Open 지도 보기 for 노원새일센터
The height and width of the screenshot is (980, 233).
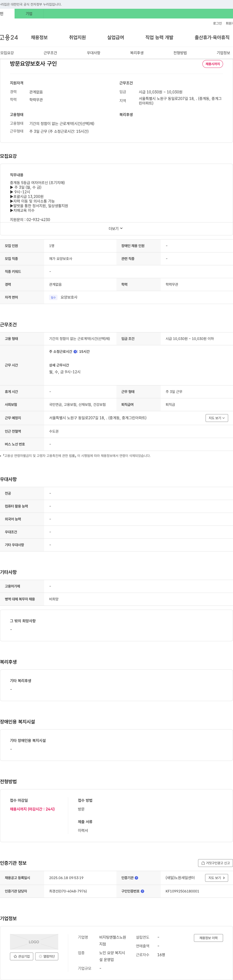[217, 878]
